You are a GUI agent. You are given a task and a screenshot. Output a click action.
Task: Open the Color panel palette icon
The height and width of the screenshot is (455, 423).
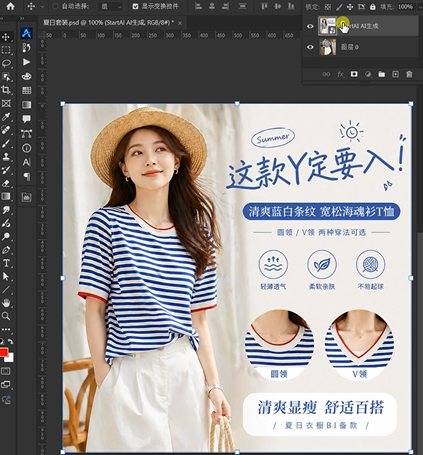tap(26, 76)
